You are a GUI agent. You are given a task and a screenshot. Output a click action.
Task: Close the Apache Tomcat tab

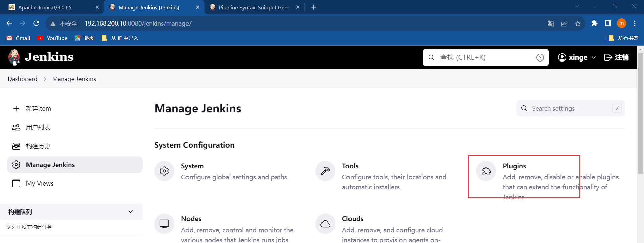97,7
